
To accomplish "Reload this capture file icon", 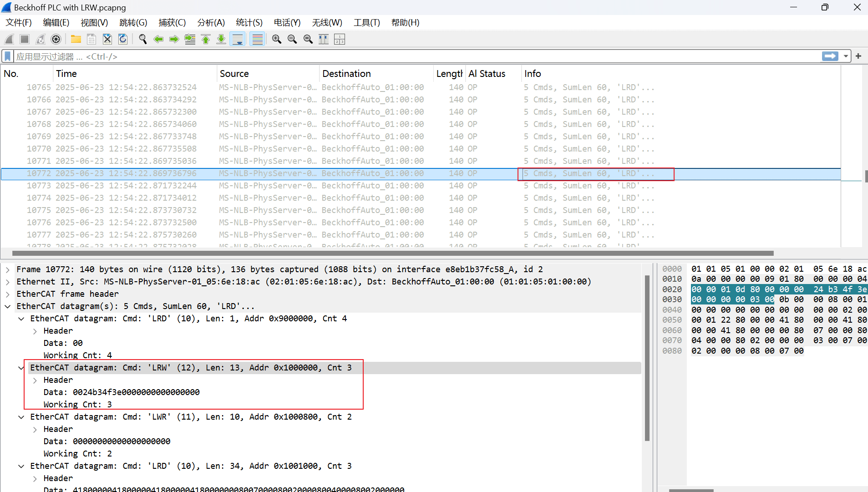I will click(x=123, y=40).
